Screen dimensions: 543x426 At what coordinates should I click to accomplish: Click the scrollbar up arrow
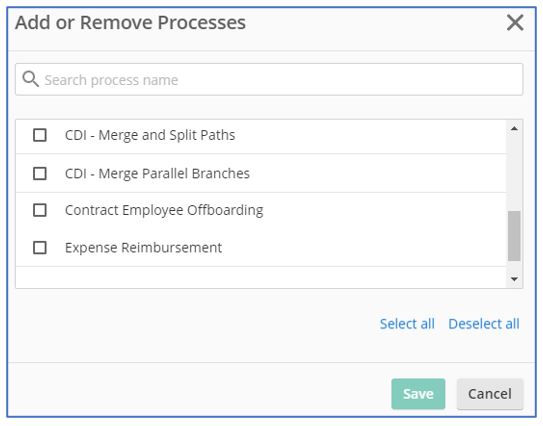[x=514, y=129]
